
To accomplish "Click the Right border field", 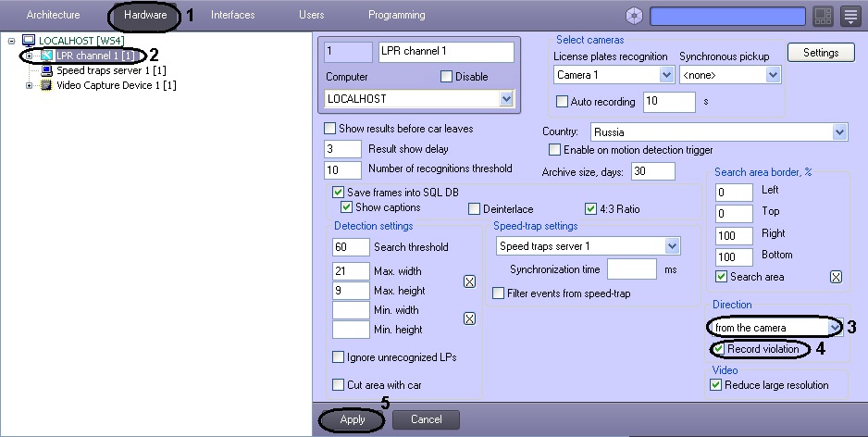I will (734, 235).
